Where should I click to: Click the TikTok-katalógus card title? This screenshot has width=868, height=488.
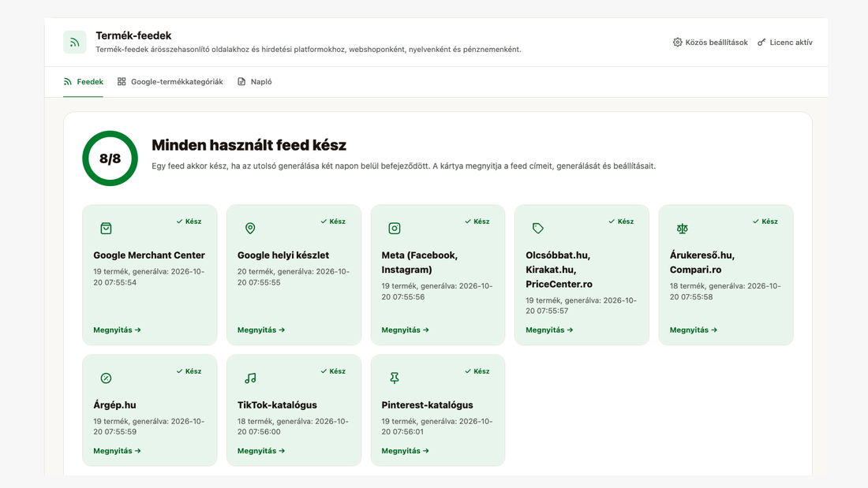click(x=277, y=405)
